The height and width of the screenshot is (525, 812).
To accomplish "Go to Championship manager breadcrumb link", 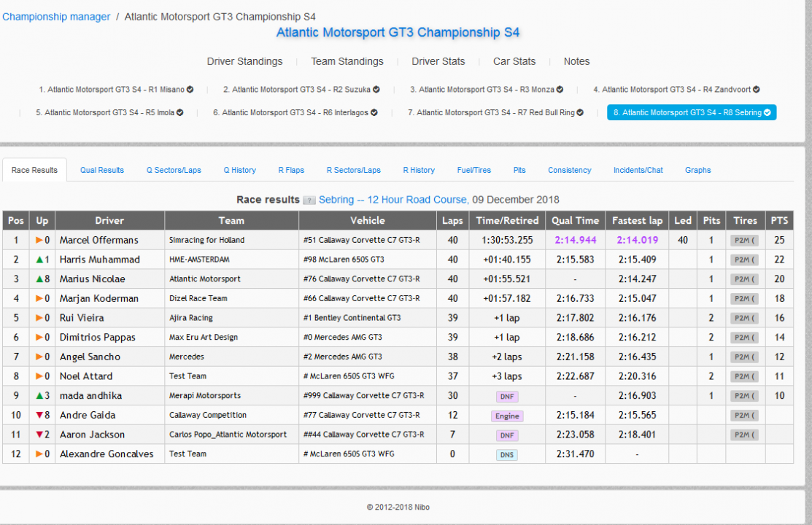I will coord(57,16).
